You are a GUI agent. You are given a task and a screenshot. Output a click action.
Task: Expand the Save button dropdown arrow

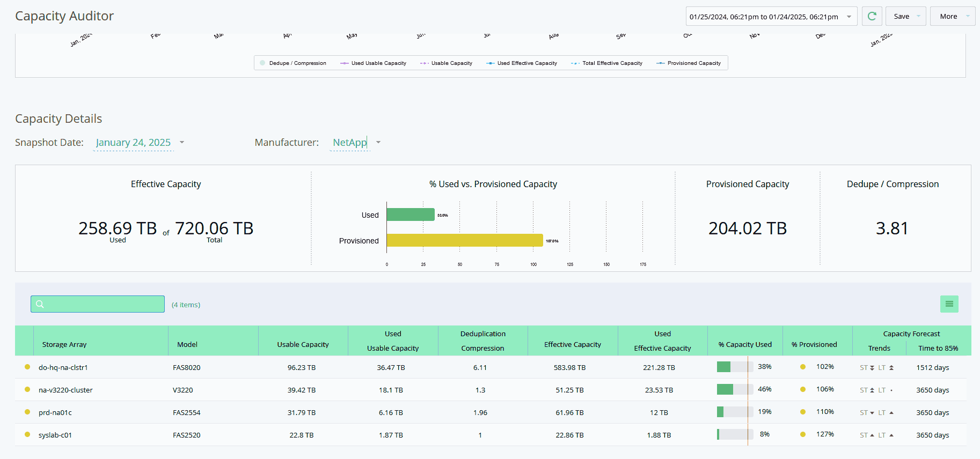[x=918, y=16]
